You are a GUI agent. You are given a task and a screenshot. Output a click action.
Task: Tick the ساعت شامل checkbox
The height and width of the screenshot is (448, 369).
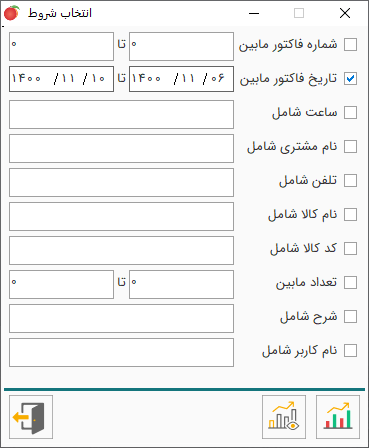(350, 112)
